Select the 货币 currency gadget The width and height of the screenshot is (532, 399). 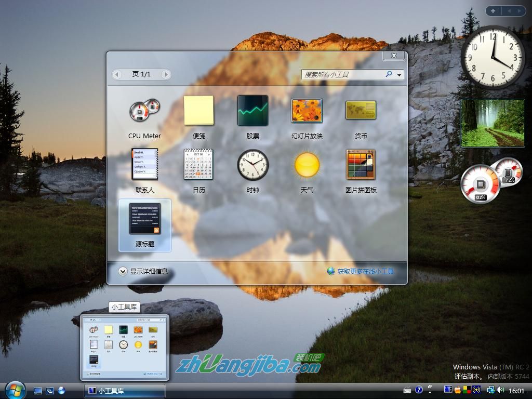361,111
